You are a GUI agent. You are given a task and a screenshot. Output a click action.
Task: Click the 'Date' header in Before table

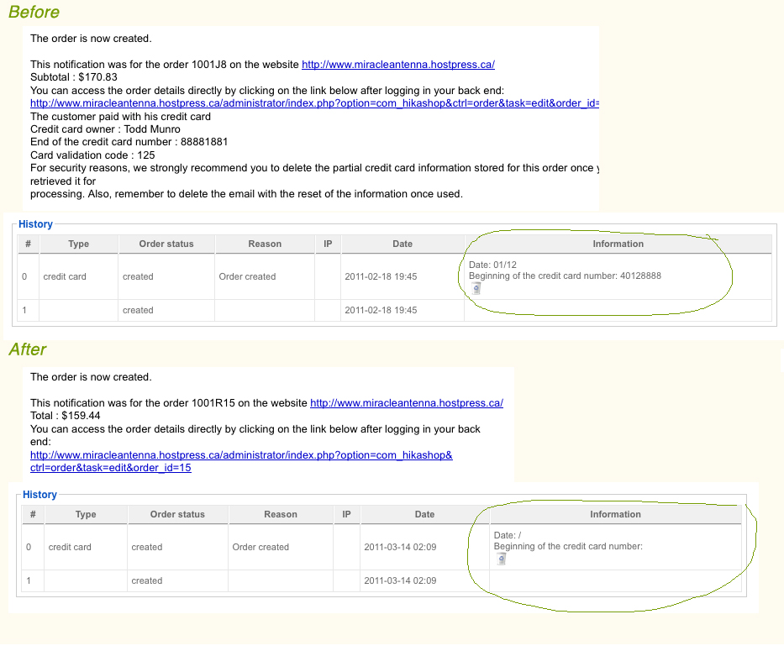point(403,244)
